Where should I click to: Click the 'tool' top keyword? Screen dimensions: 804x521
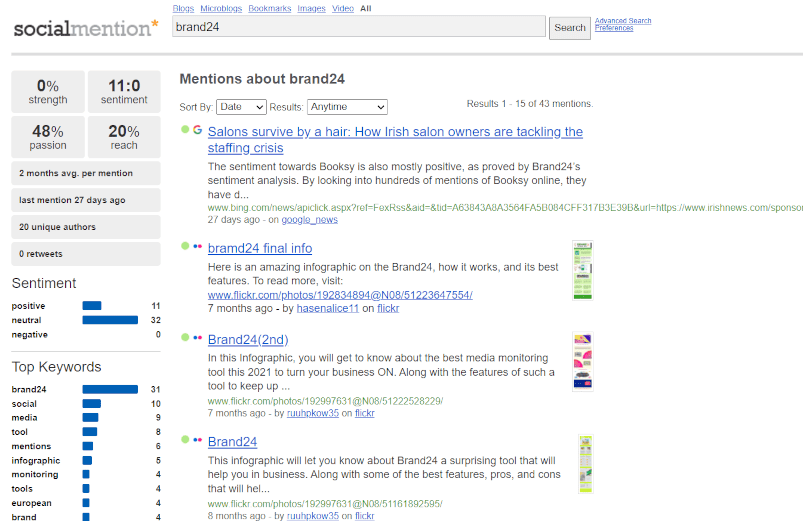[19, 432]
